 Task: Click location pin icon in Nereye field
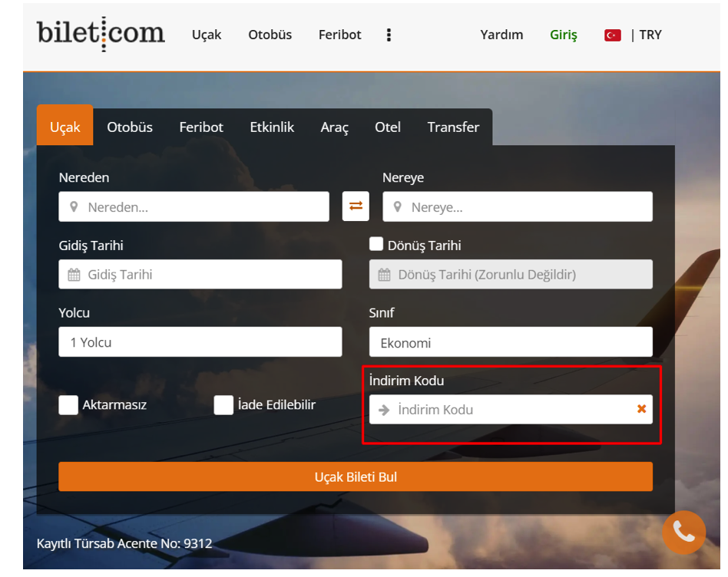coord(397,207)
